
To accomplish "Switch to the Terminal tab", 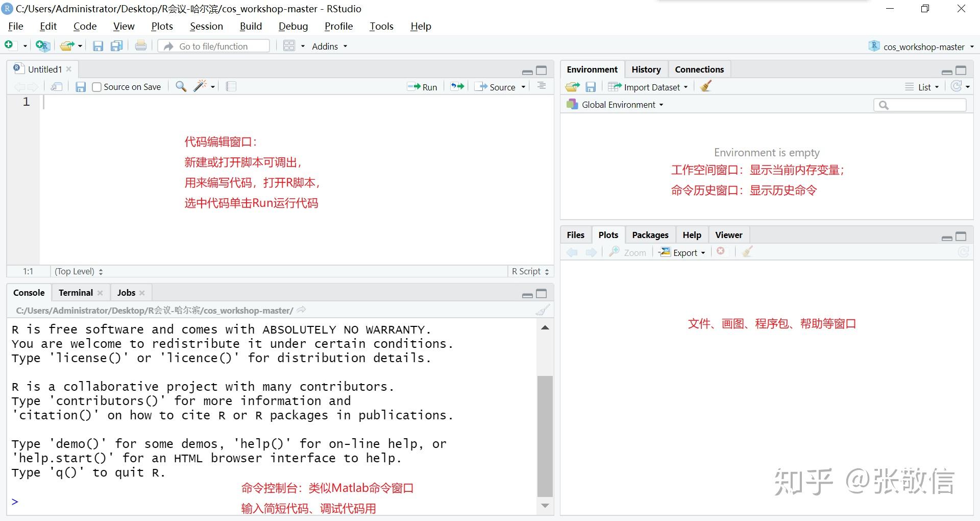I will (76, 292).
